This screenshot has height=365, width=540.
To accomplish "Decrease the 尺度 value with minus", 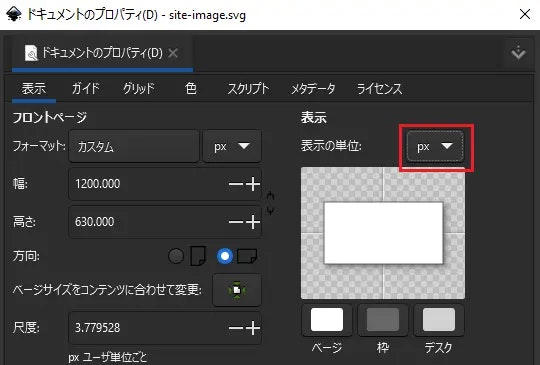I will tap(236, 328).
